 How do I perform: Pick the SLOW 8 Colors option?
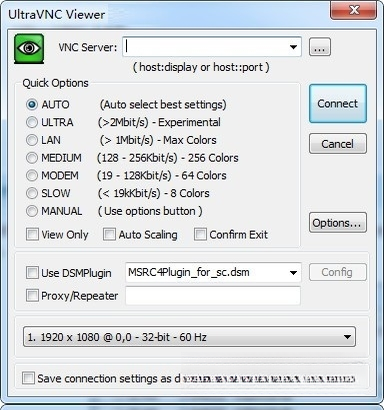[x=32, y=193]
